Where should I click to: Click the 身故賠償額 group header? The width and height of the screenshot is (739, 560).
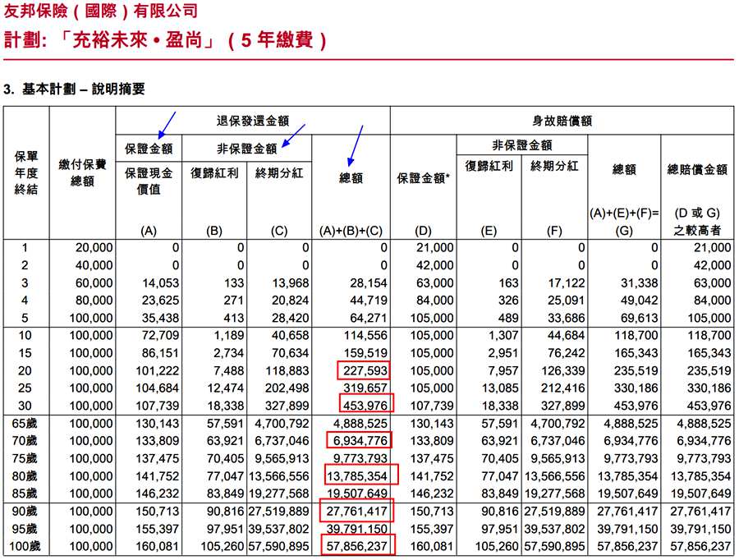[x=563, y=122]
